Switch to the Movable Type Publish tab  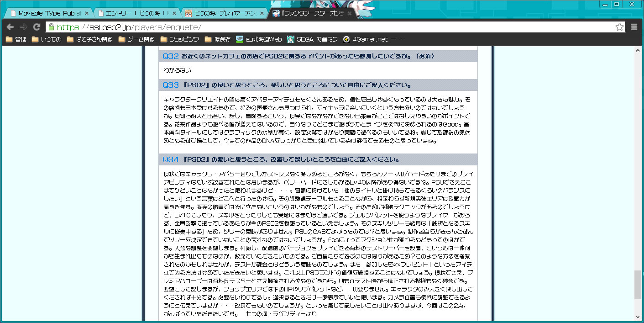coord(48,14)
